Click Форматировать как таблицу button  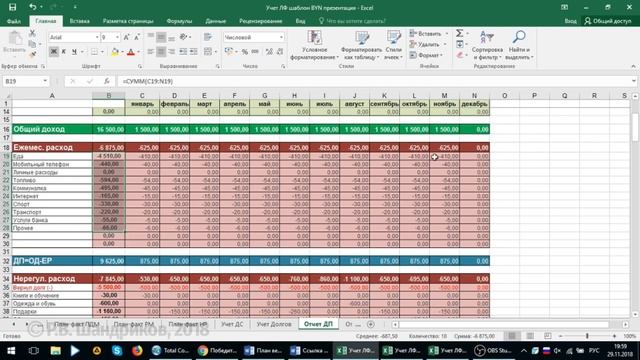[x=361, y=45]
